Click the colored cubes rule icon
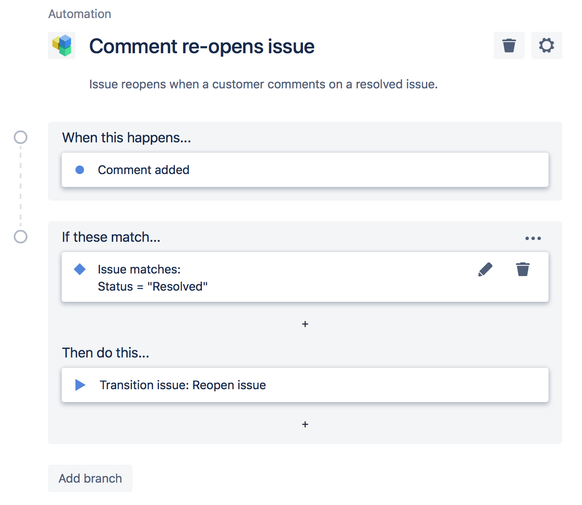 62,46
